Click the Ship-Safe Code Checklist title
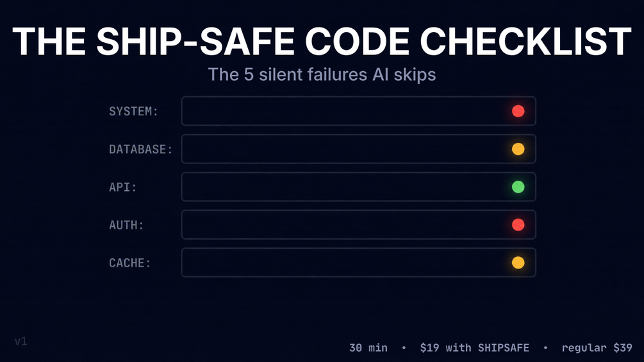The height and width of the screenshot is (362, 644). [322, 41]
